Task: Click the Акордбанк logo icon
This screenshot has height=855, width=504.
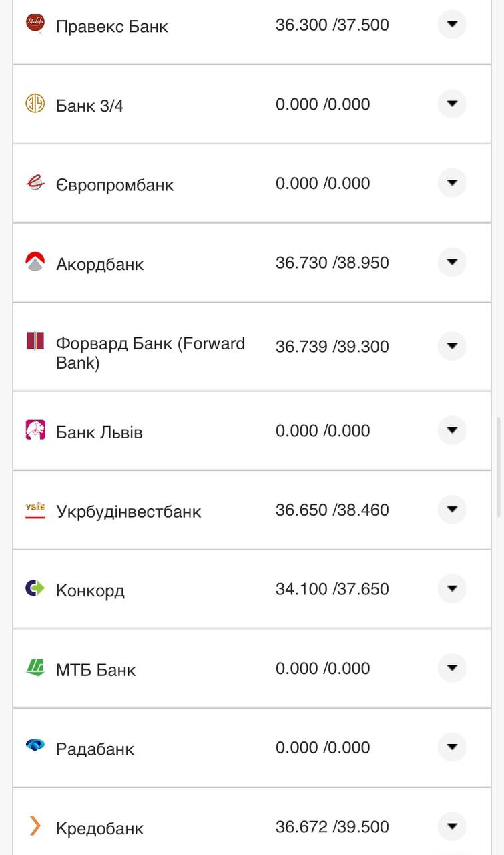Action: point(35,261)
